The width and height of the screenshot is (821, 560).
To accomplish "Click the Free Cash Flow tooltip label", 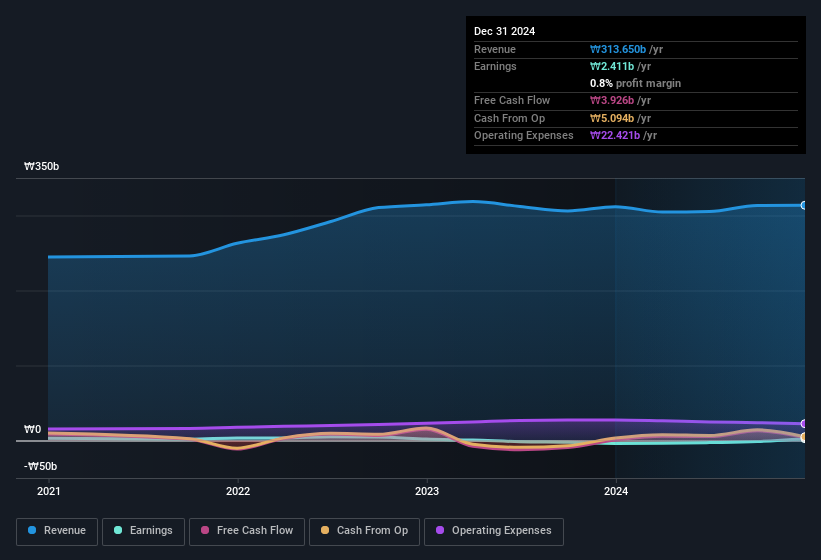I will pyautogui.click(x=512, y=100).
